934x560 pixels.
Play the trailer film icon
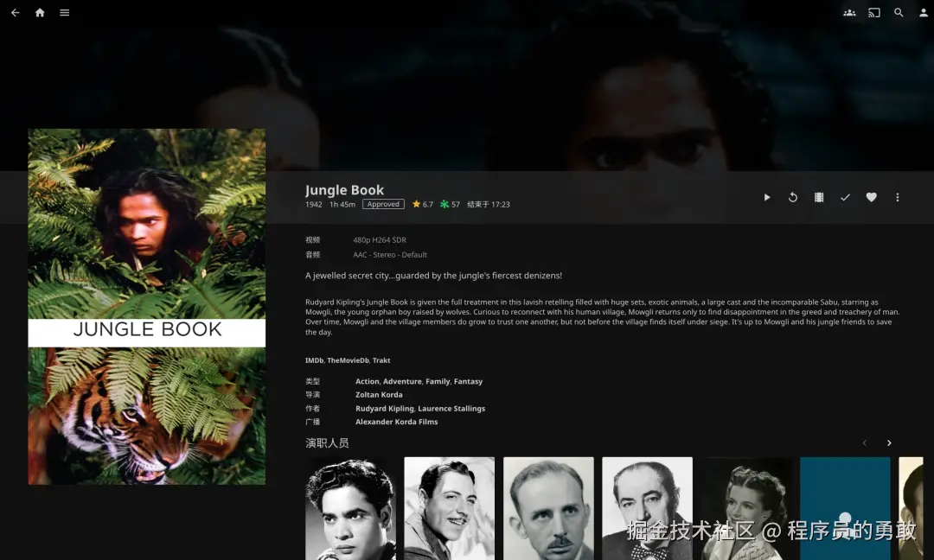point(819,198)
